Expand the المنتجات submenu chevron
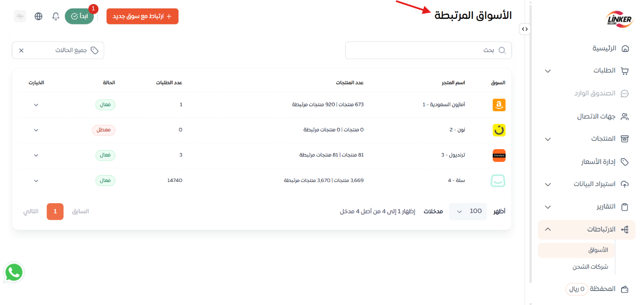 (x=548, y=139)
